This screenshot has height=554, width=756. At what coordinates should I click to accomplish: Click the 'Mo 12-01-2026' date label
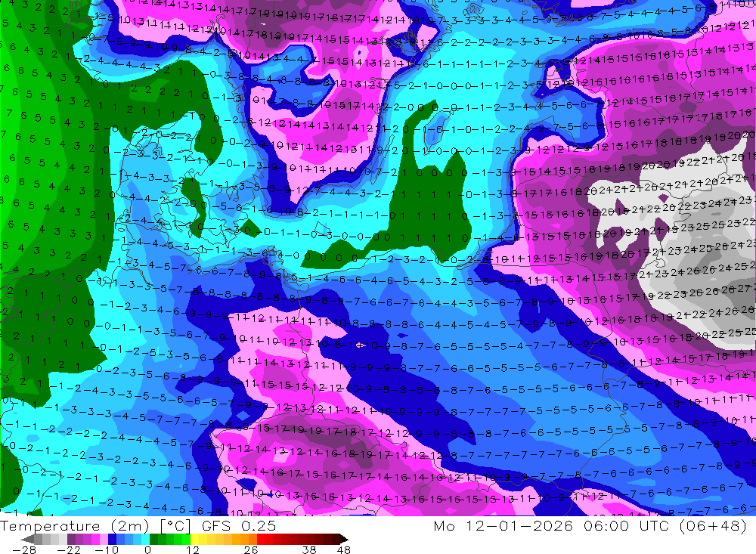click(x=503, y=525)
